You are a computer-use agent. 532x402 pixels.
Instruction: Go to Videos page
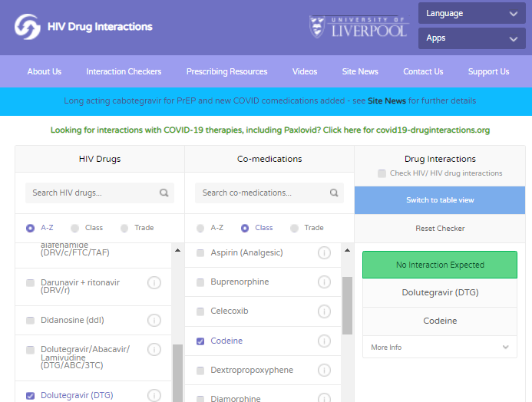pos(305,71)
